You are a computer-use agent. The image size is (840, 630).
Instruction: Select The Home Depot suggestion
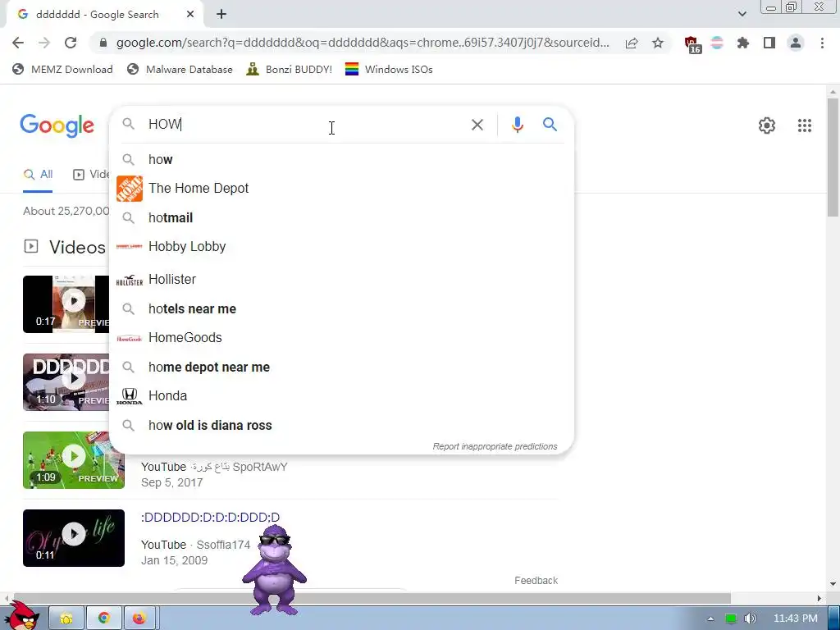pyautogui.click(x=341, y=189)
